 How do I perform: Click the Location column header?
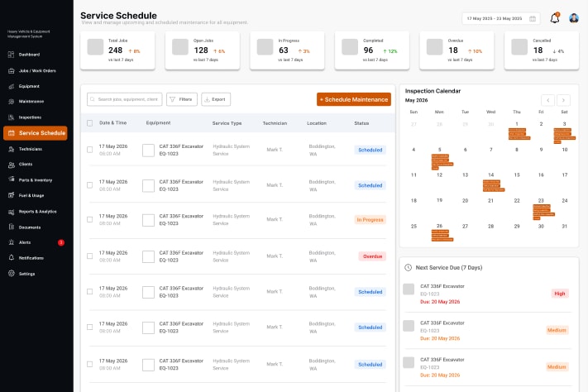click(x=317, y=123)
